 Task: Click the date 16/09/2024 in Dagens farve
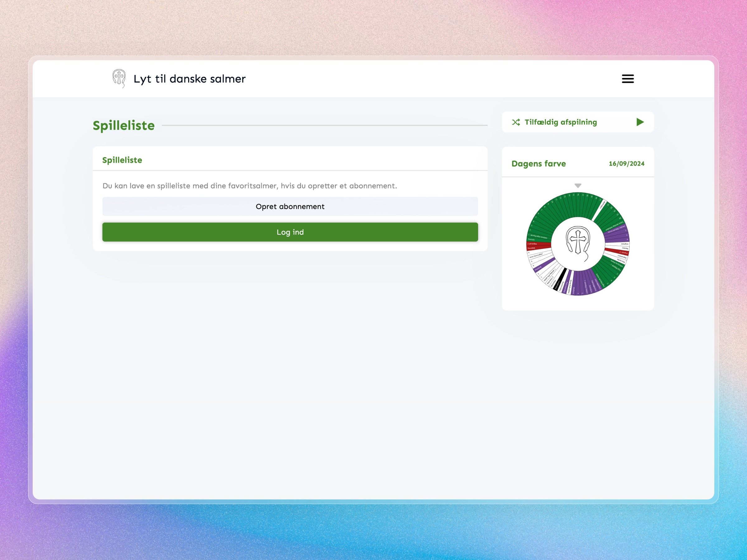pyautogui.click(x=627, y=163)
